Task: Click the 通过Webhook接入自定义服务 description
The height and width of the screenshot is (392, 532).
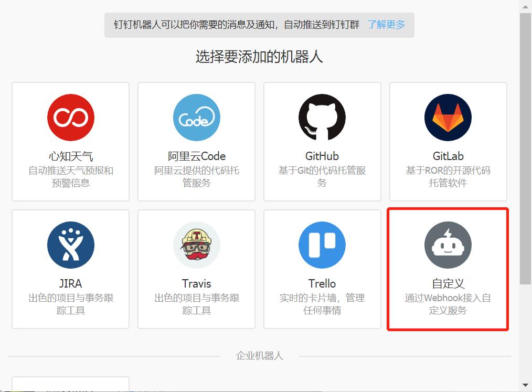Action: (x=448, y=304)
